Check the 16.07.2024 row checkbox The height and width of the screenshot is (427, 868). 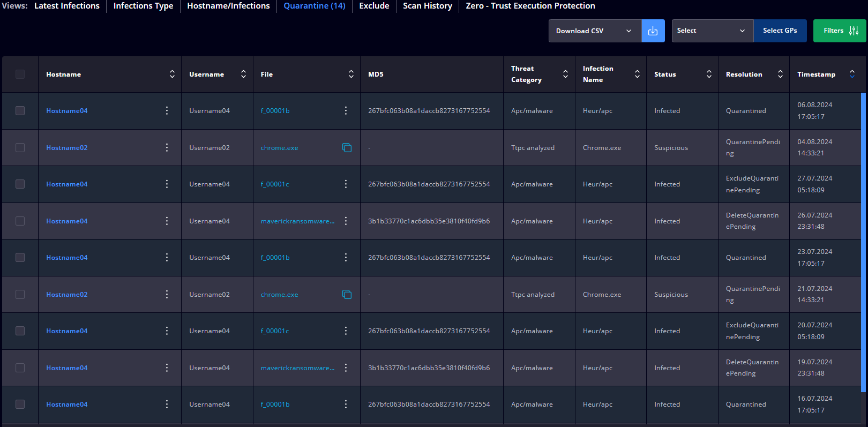point(20,404)
